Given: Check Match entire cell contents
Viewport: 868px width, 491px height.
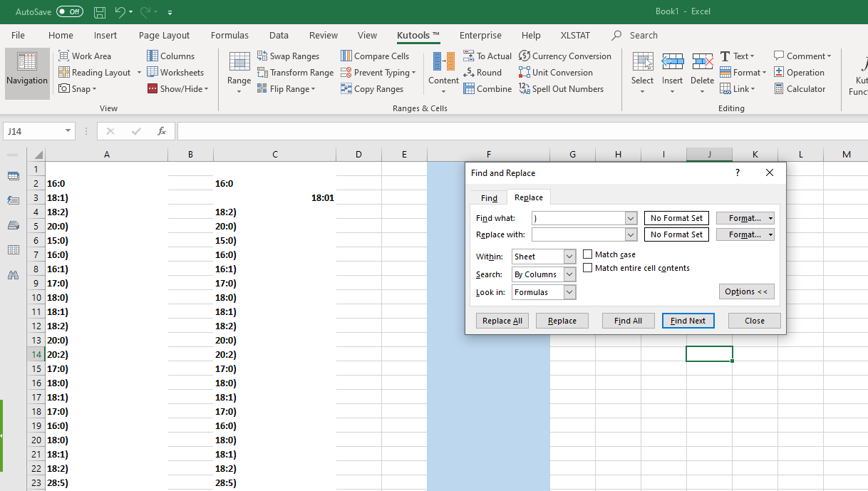Looking at the screenshot, I should pyautogui.click(x=587, y=267).
